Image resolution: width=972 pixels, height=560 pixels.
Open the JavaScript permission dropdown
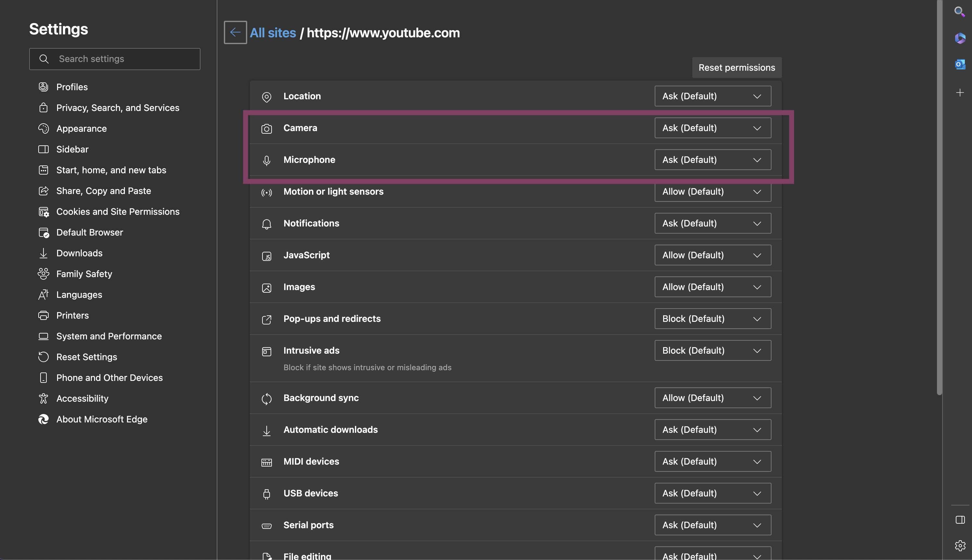pyautogui.click(x=713, y=255)
